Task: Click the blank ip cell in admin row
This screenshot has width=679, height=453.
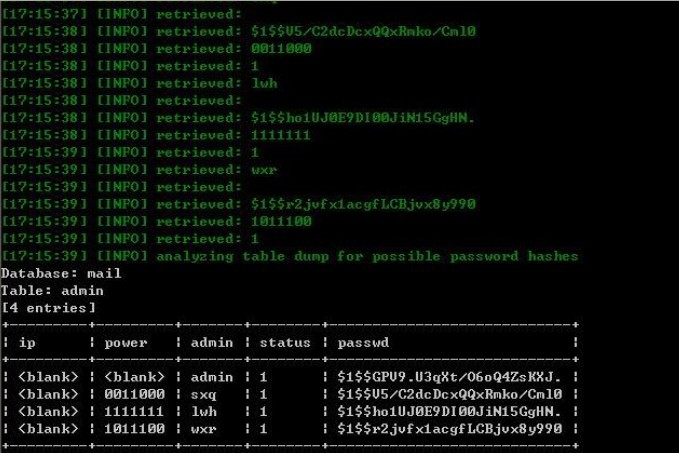Action: (x=48, y=377)
